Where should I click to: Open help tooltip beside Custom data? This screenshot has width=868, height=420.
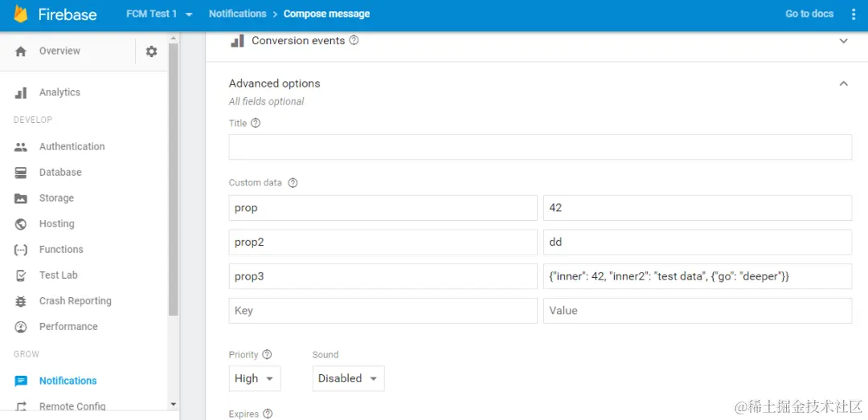(x=293, y=182)
